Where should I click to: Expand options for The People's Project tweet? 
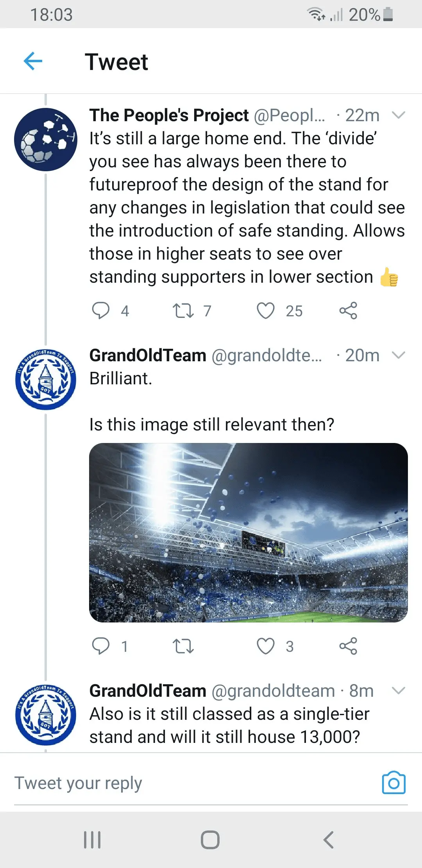(398, 115)
